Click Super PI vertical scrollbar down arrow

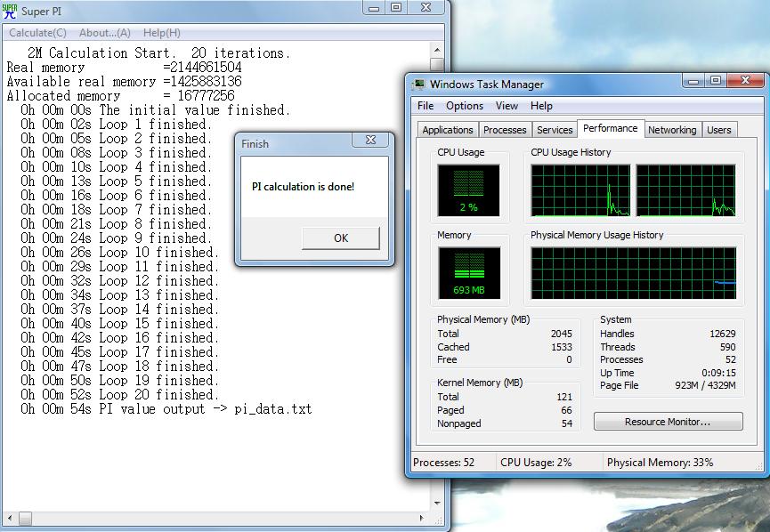[x=436, y=504]
